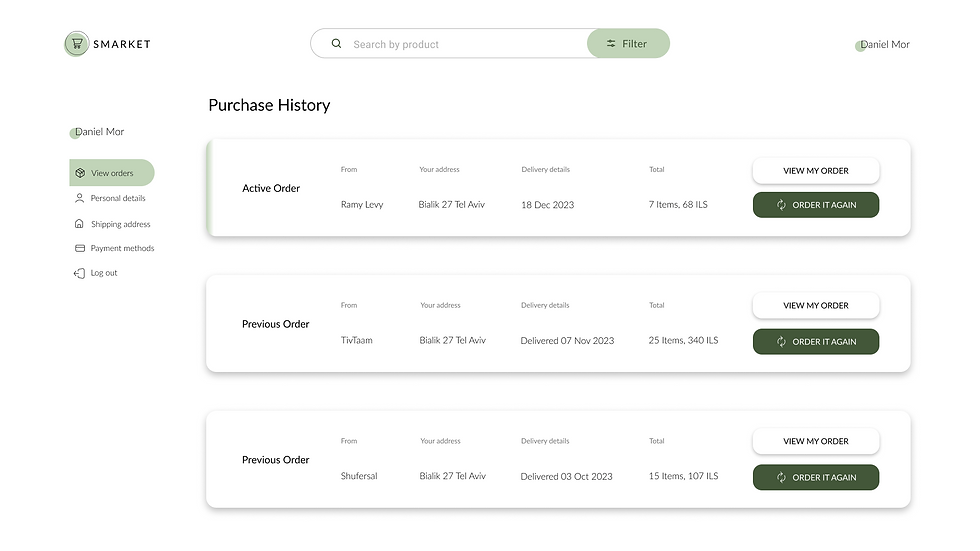Select the Active Order label

[x=271, y=188]
